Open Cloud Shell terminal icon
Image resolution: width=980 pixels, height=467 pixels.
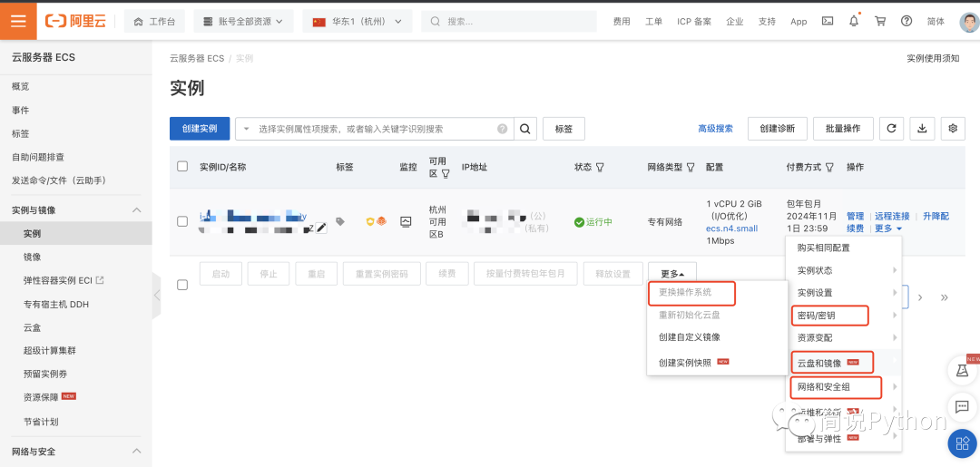(x=827, y=21)
